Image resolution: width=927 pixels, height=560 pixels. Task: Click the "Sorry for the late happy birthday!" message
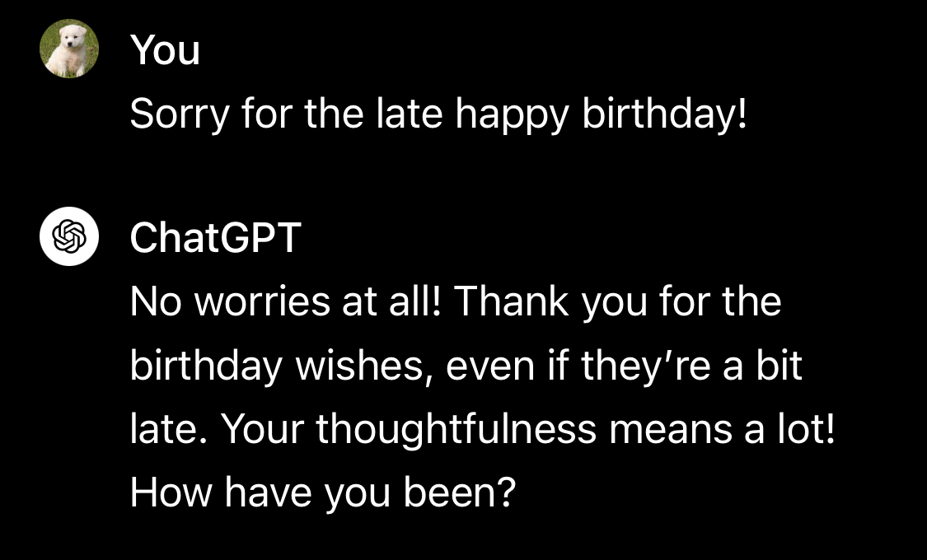(438, 114)
